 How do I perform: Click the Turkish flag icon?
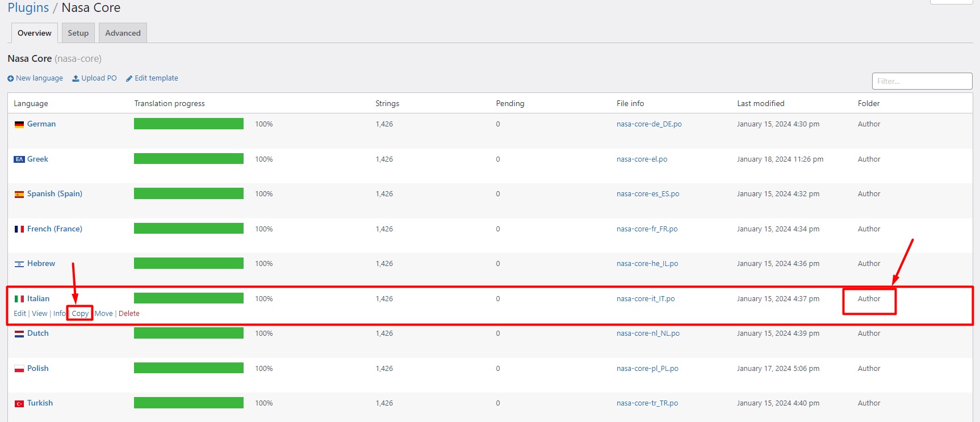[x=19, y=403]
